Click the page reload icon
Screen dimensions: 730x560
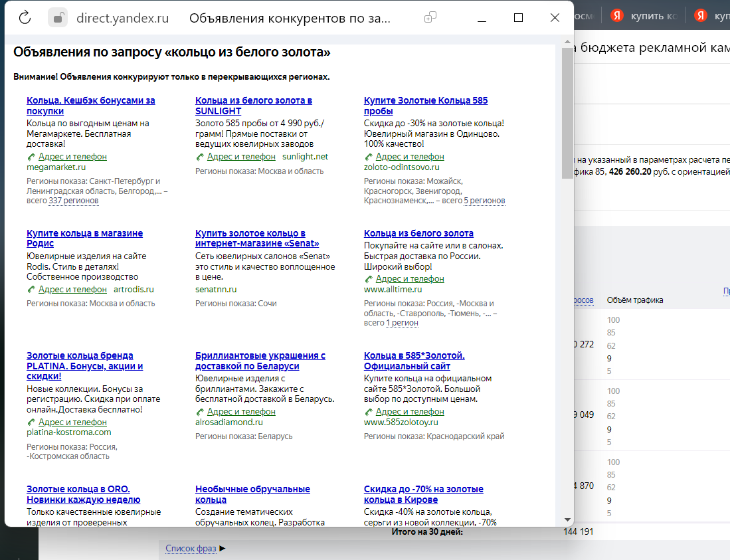(25, 18)
